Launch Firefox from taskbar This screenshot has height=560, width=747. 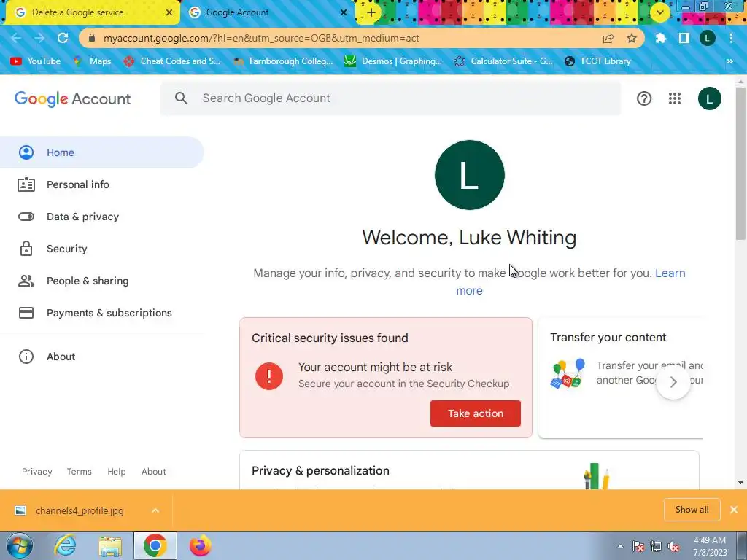[200, 545]
